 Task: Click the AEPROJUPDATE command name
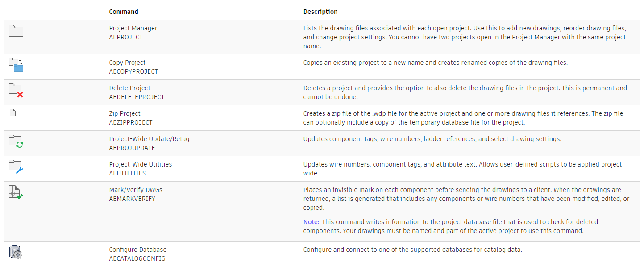[x=132, y=148]
